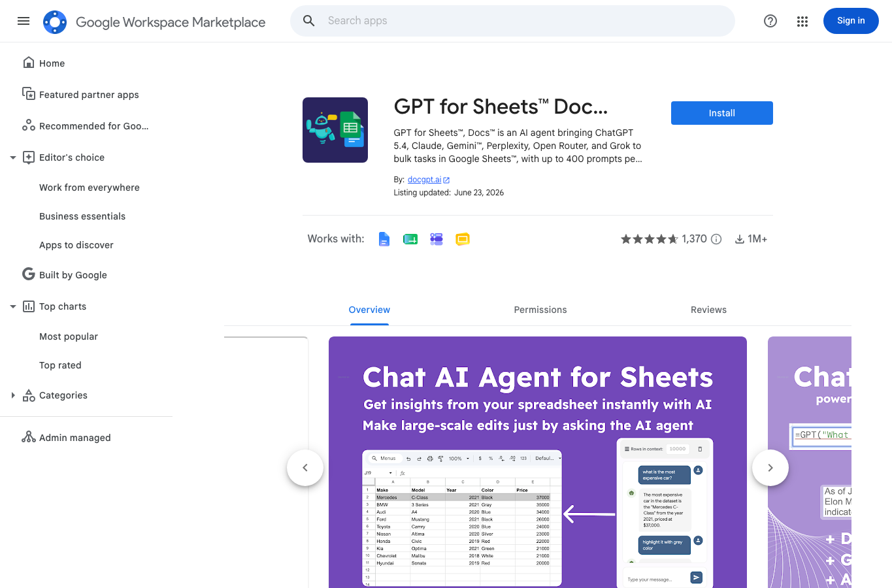
Task: Go to previous screenshot in carousel
Action: click(x=305, y=468)
